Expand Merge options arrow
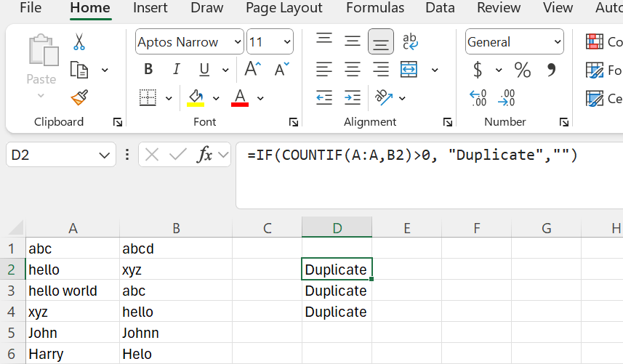This screenshot has width=623, height=364. coord(435,70)
